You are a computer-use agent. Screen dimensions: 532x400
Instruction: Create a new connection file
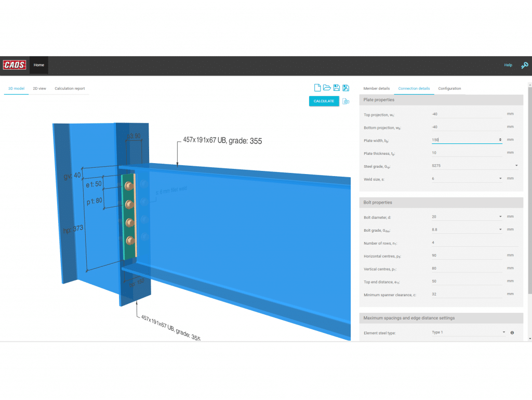coord(317,87)
